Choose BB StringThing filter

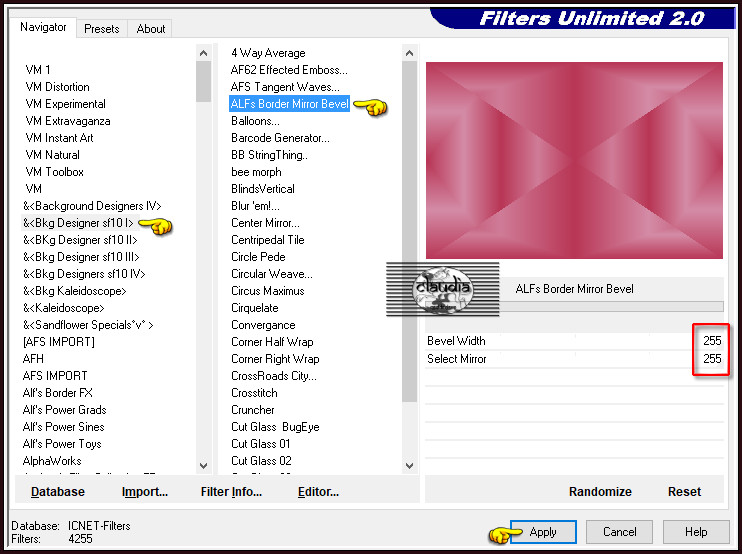[269, 155]
